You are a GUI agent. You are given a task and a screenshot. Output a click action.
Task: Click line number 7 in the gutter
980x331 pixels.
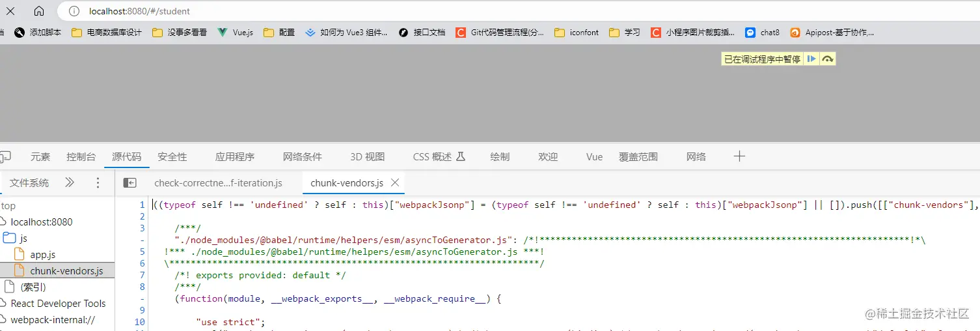tap(142, 275)
